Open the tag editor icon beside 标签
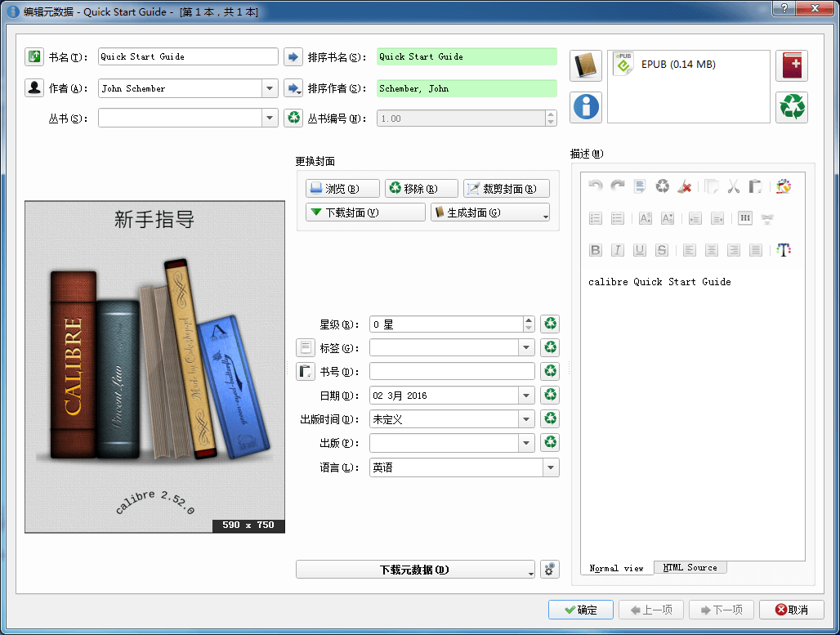Screen dimensions: 840x635 (x=306, y=347)
